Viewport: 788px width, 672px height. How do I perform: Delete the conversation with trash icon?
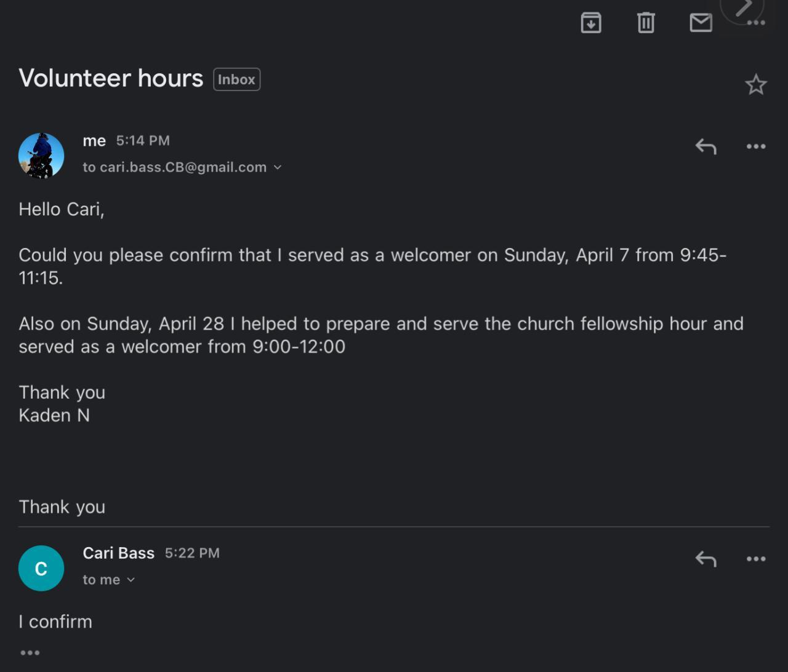tap(646, 23)
